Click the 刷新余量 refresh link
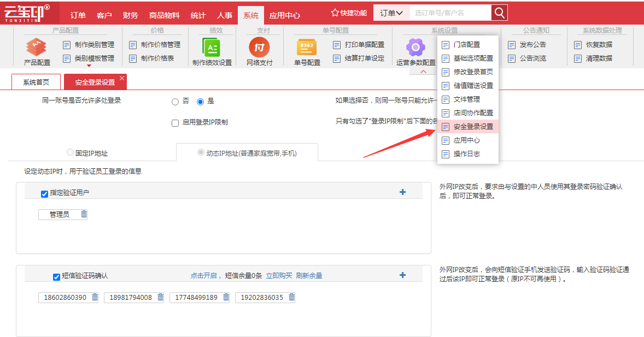Screen dimensions: 644x337 tap(309, 275)
